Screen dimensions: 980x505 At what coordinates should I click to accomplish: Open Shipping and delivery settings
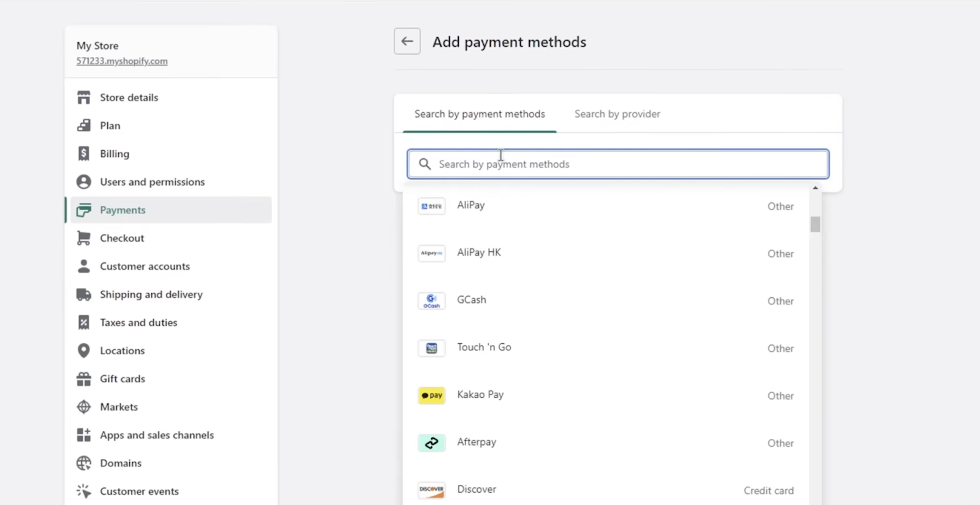click(171, 295)
